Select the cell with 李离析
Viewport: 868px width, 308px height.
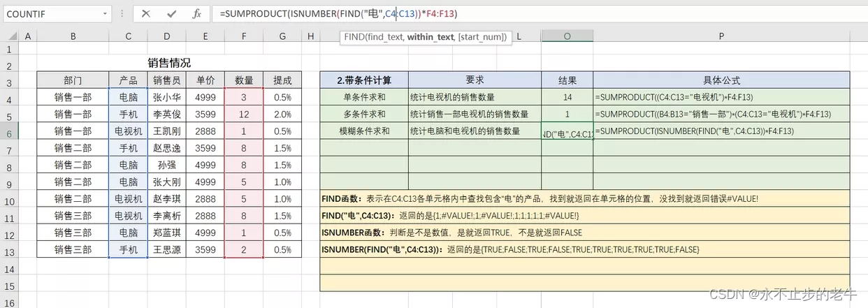pyautogui.click(x=167, y=216)
